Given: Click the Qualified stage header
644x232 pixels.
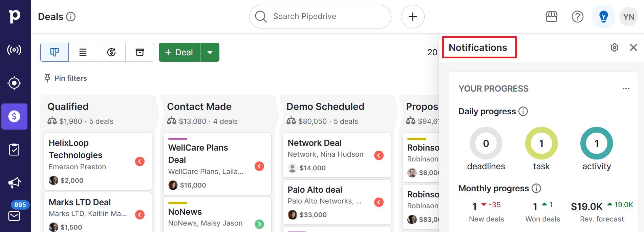Looking at the screenshot, I should 68,107.
